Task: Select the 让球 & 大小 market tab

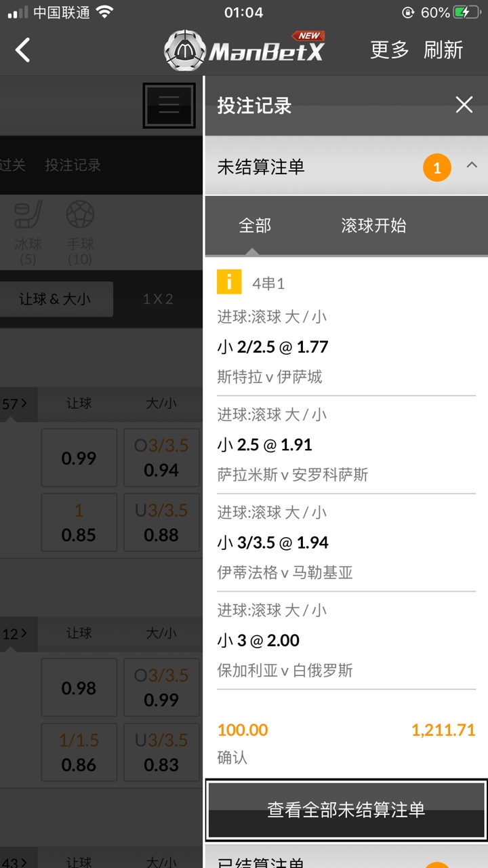Action: 56,299
